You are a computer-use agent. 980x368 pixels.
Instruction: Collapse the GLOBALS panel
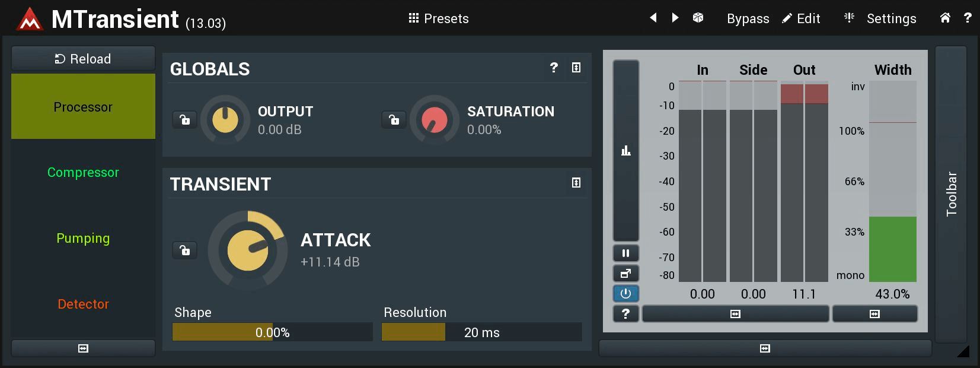pos(576,68)
